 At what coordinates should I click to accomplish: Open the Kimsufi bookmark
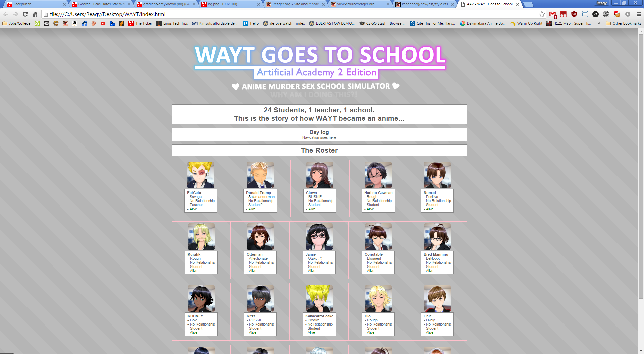coord(215,23)
